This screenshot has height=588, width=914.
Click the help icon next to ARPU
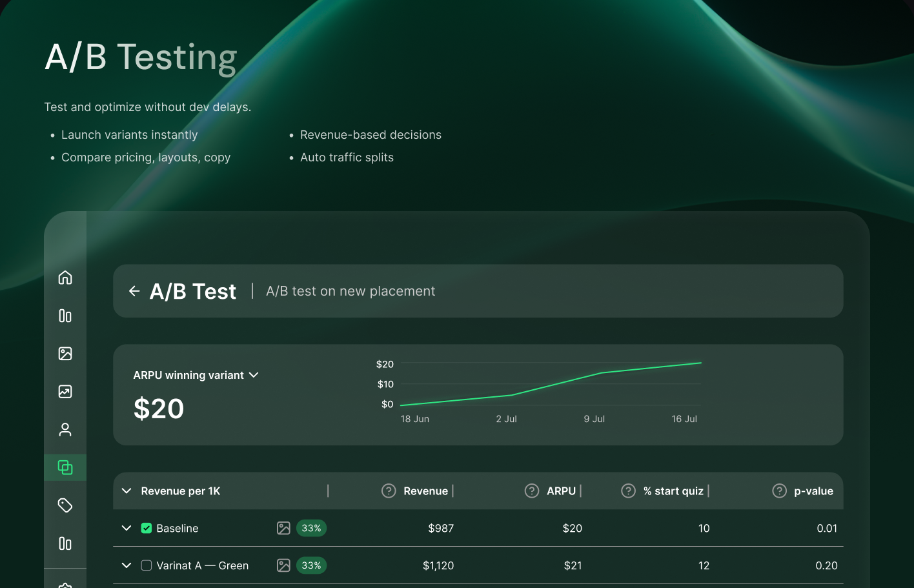coord(532,491)
